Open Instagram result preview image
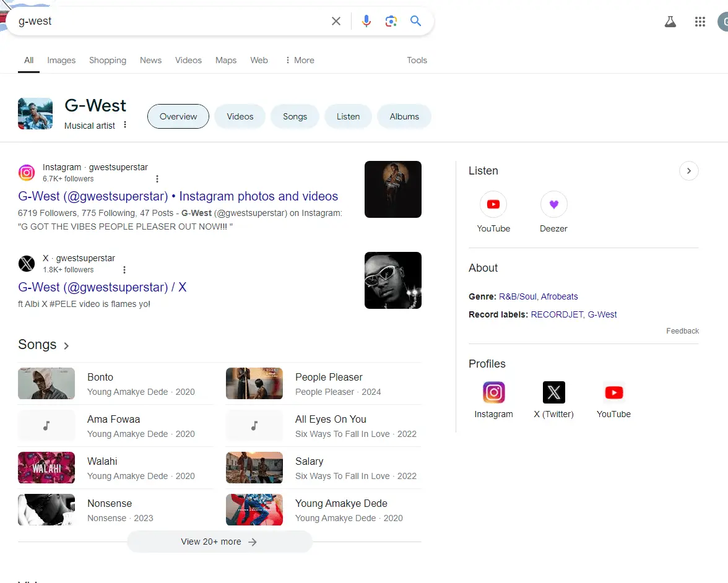728x583 pixels. pos(392,189)
